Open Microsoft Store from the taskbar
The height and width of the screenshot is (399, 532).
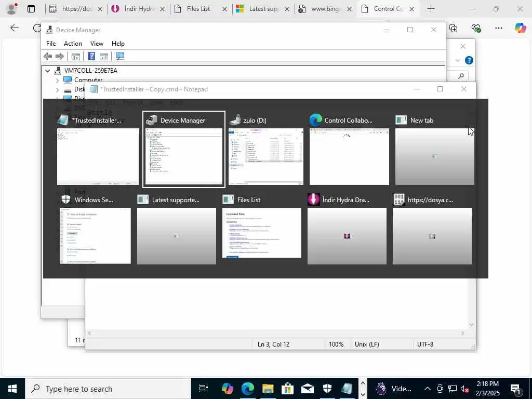pos(287,389)
